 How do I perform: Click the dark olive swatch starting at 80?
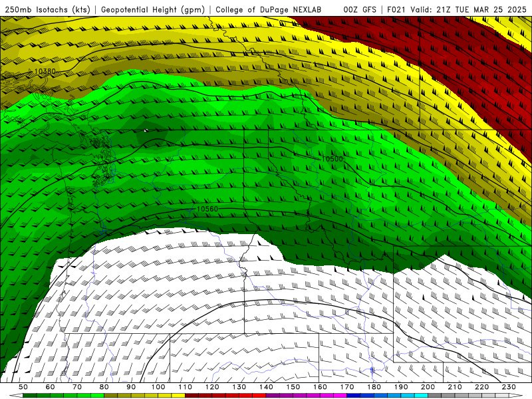(x=110, y=396)
